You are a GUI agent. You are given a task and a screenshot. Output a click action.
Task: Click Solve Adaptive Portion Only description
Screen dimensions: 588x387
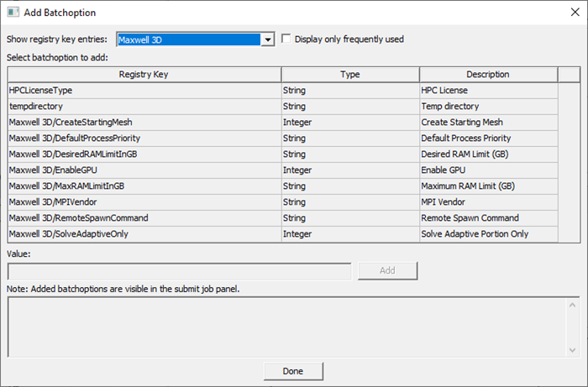tap(489, 234)
